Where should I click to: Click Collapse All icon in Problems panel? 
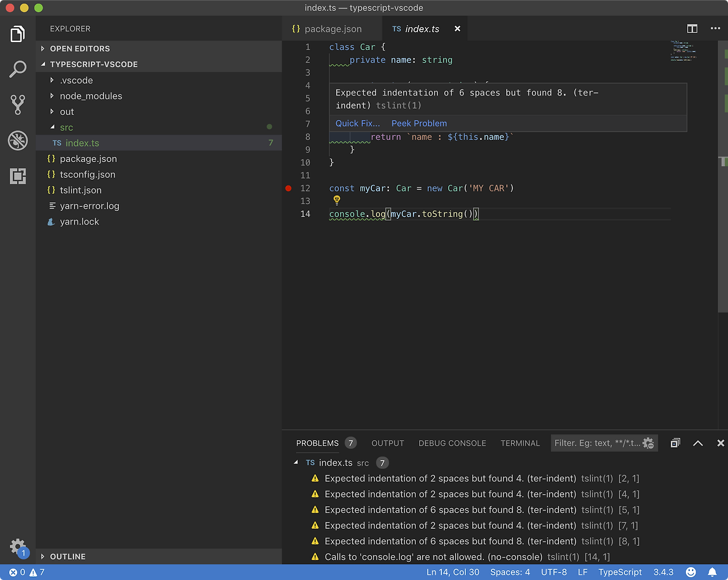click(x=675, y=443)
